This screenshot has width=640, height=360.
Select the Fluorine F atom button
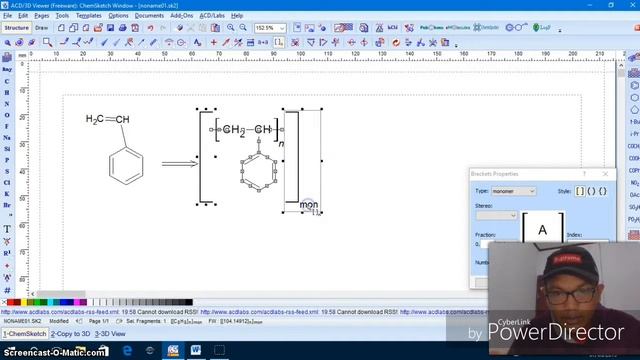coord(7,127)
